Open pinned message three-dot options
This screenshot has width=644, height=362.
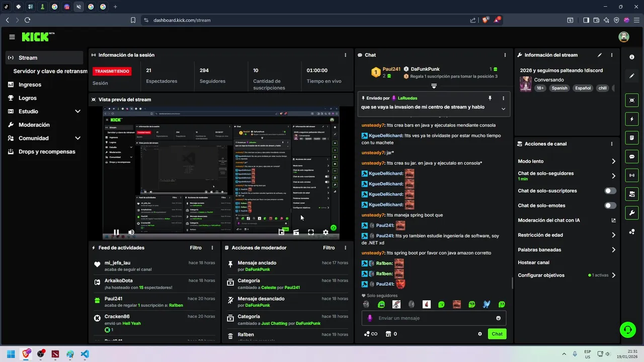pos(503,98)
